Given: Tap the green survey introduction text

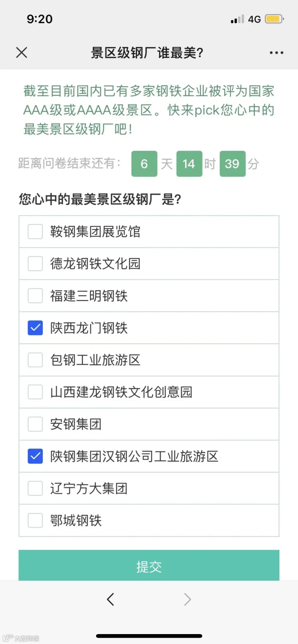Looking at the screenshot, I should pos(149,110).
